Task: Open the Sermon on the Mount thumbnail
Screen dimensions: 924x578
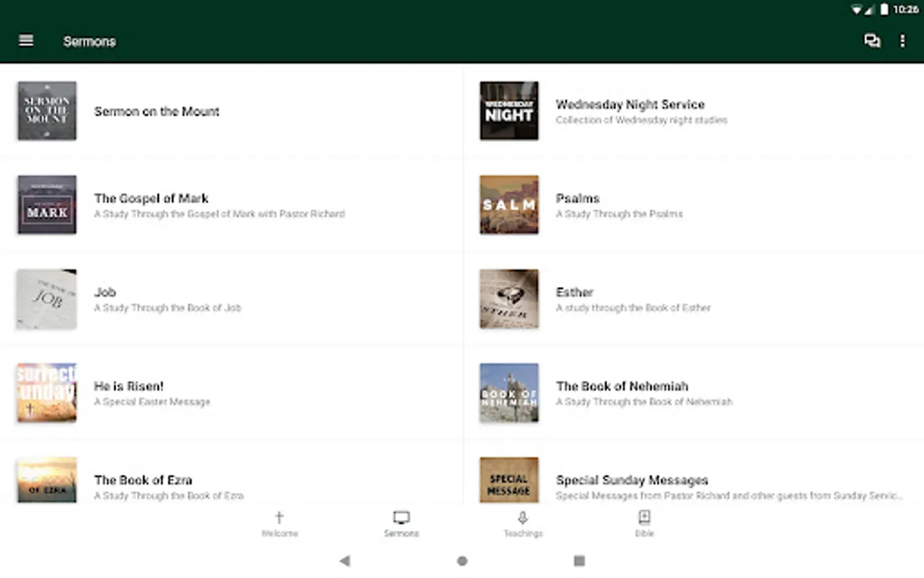Action: pyautogui.click(x=47, y=110)
